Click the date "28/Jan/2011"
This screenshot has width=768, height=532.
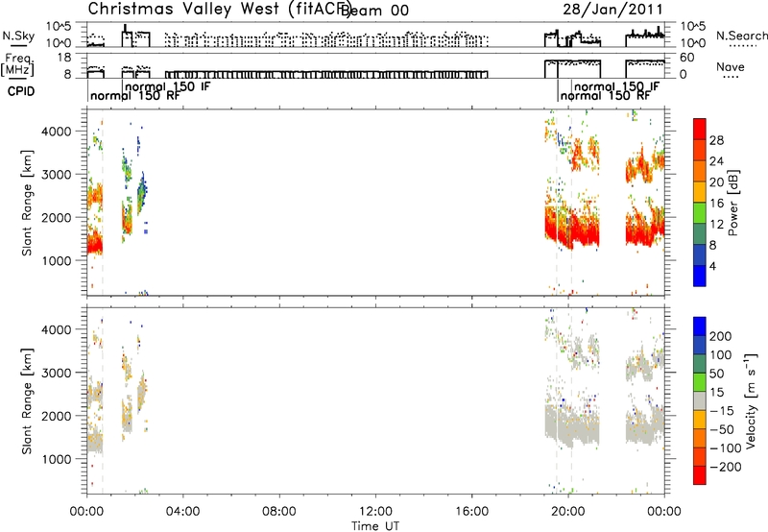tap(612, 10)
